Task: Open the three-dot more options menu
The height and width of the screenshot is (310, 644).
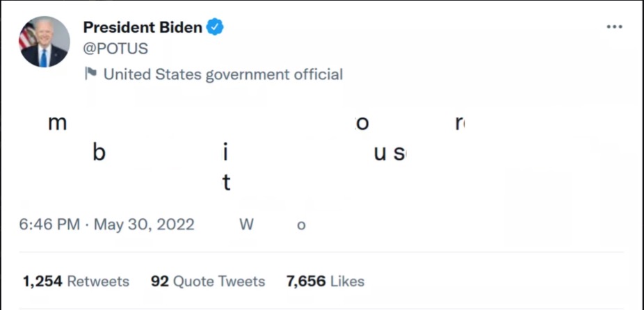Action: 614,26
